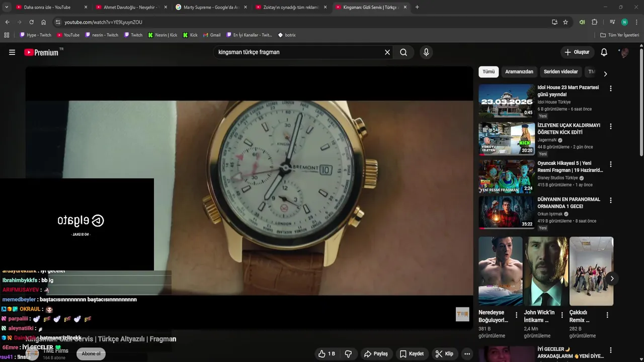
Task: Go back in browser
Action: click(x=7, y=22)
